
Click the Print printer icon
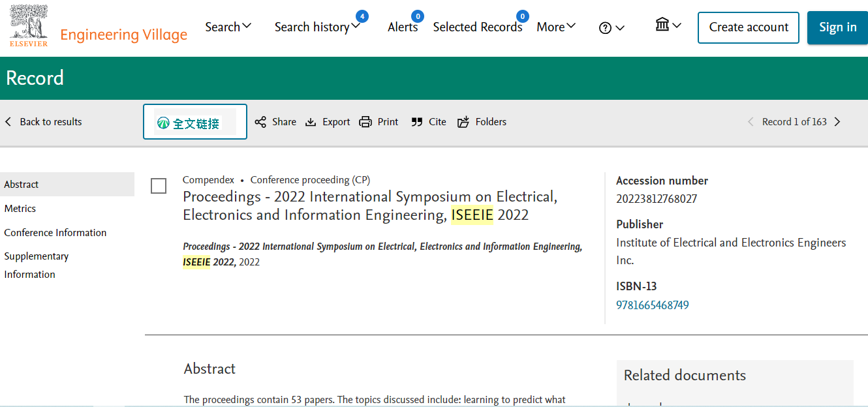365,122
